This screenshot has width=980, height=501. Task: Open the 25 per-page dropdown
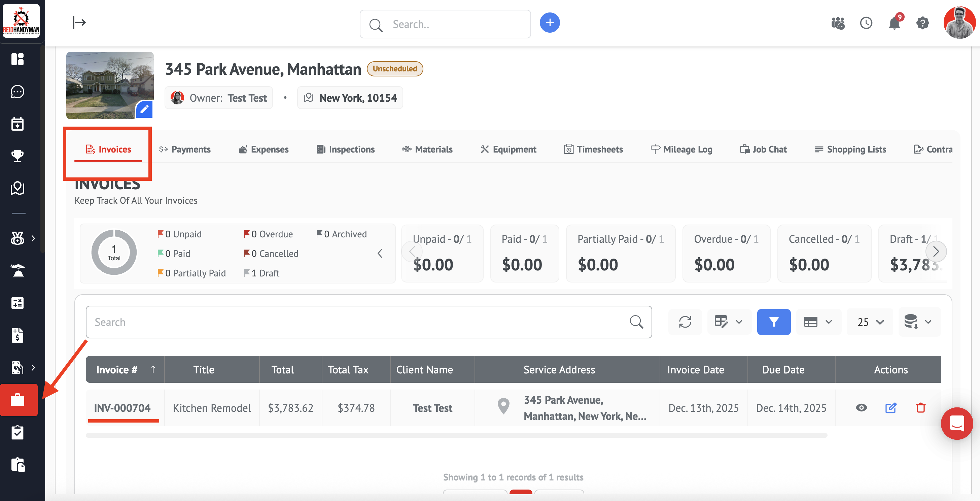click(870, 322)
